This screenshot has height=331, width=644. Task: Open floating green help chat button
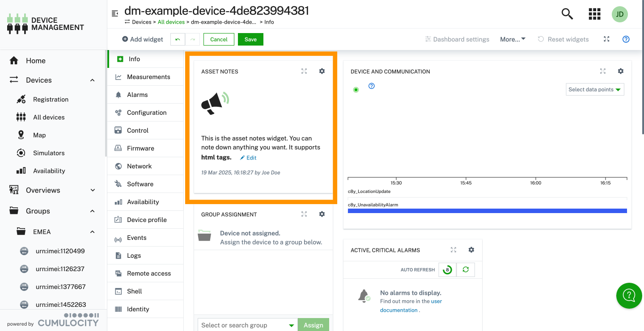[x=629, y=295]
